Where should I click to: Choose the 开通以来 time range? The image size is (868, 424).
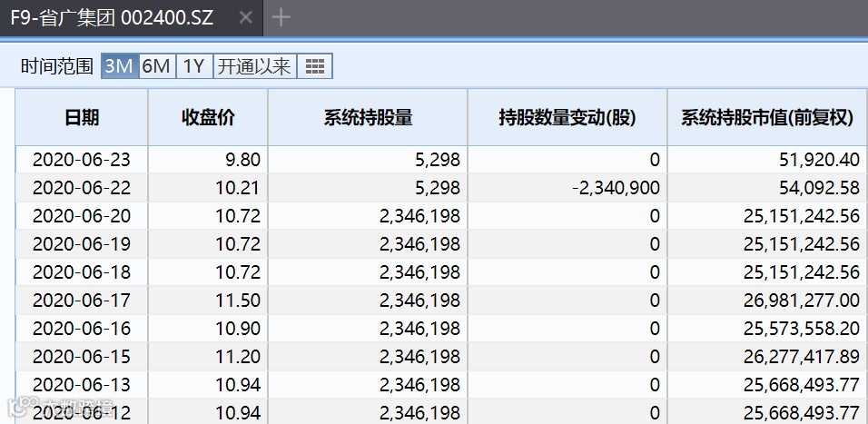coord(254,66)
